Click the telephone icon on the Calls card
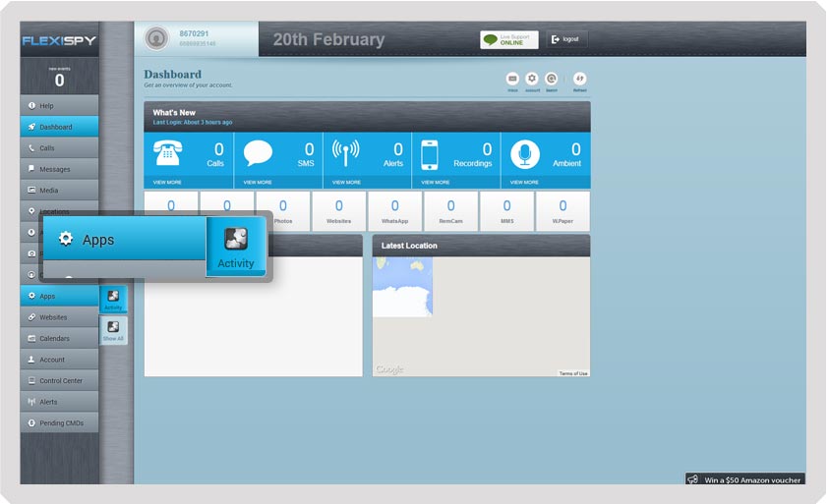The height and width of the screenshot is (504, 829). click(167, 154)
